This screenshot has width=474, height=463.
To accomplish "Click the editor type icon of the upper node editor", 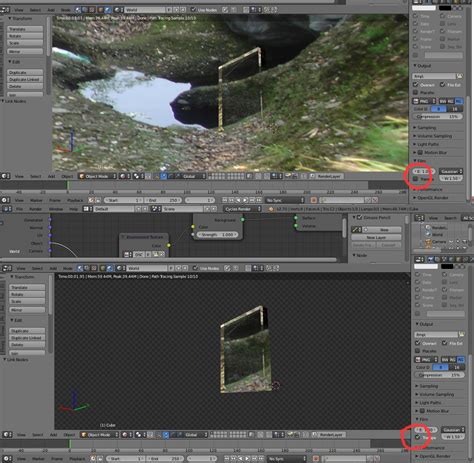I will point(5,10).
